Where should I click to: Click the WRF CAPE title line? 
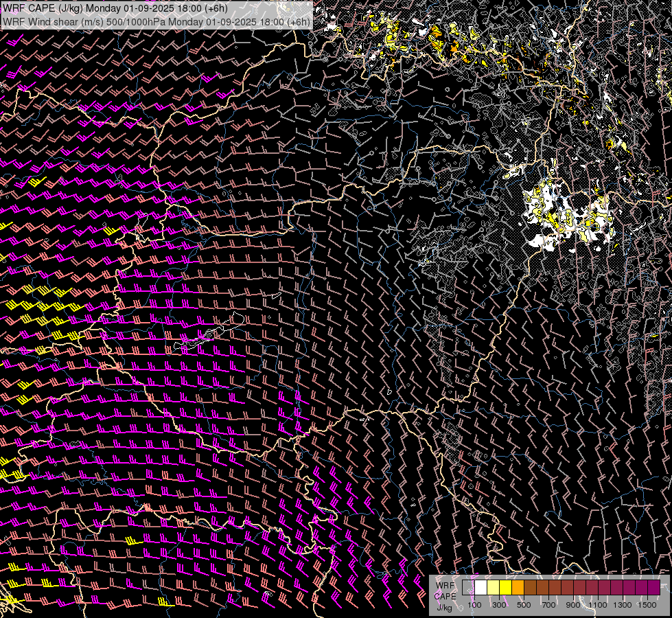click(x=115, y=8)
